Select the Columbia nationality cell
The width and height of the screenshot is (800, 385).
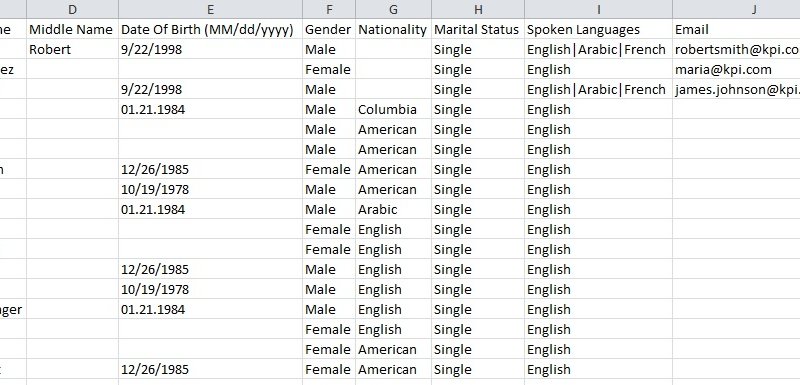[x=393, y=110]
